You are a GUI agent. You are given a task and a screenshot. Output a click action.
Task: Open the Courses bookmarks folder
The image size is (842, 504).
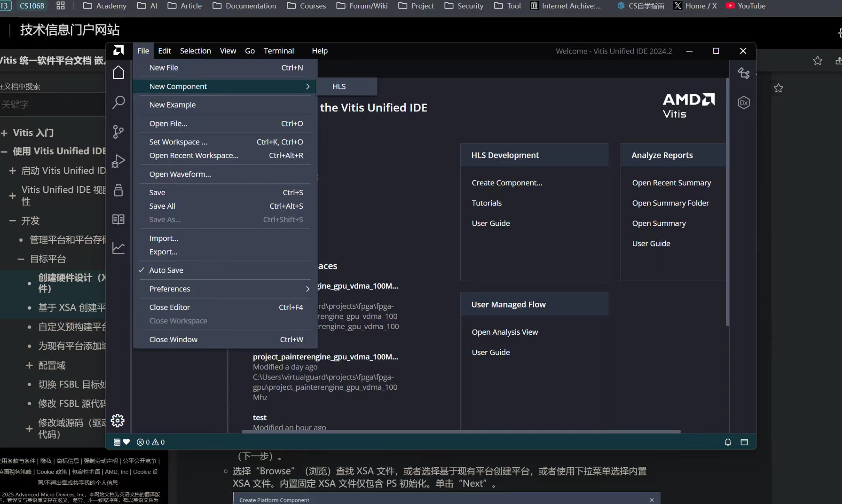click(x=307, y=6)
